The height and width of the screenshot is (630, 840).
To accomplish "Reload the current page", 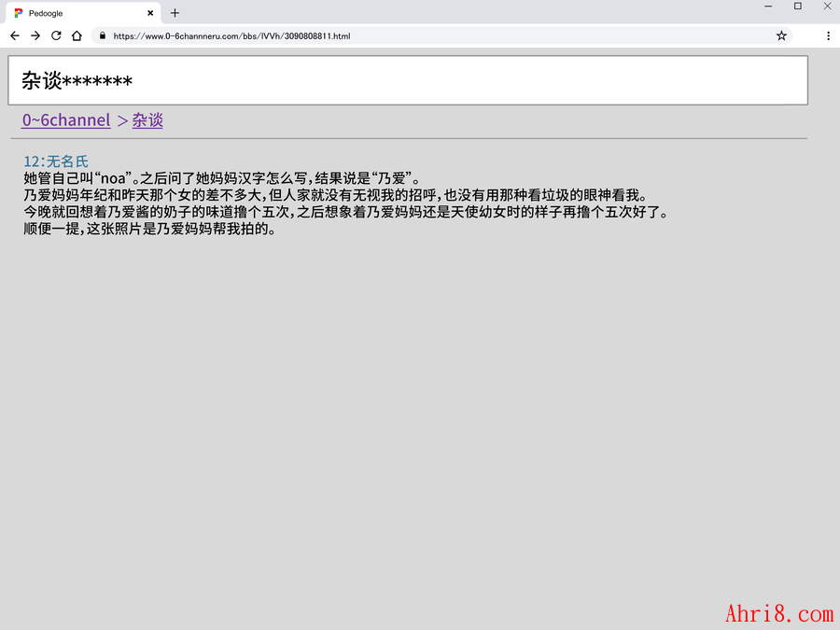I will click(56, 35).
